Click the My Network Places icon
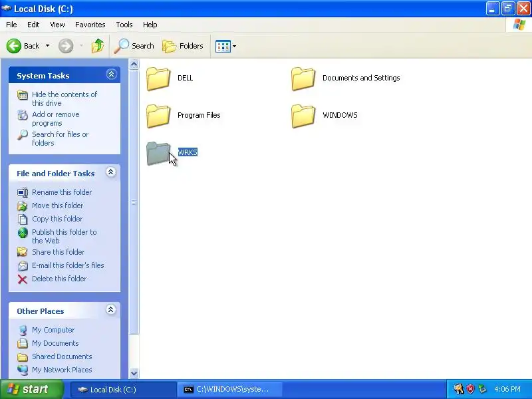The height and width of the screenshot is (399, 532). tap(23, 370)
